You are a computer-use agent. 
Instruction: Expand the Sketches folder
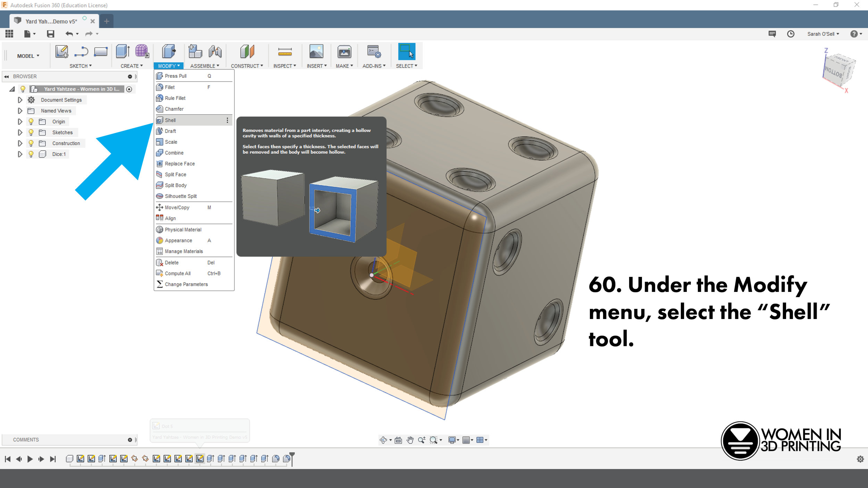20,132
